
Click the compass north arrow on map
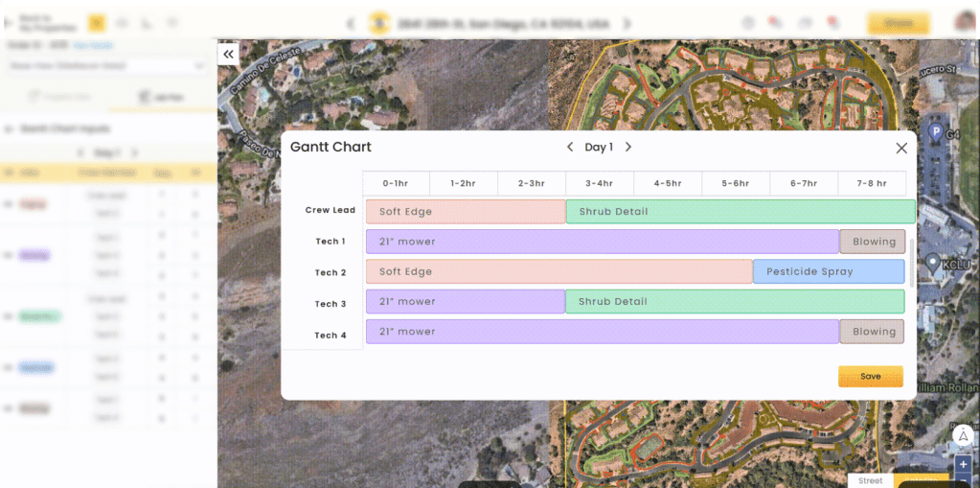pyautogui.click(x=963, y=435)
